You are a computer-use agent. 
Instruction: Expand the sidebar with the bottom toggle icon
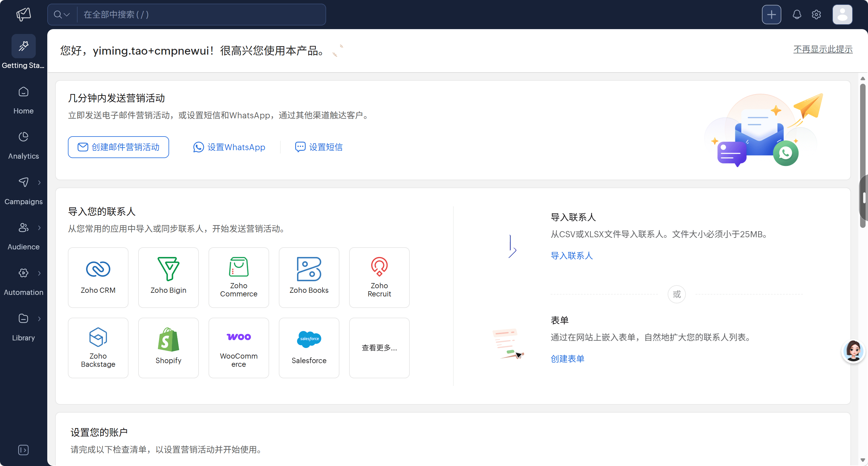[23, 450]
